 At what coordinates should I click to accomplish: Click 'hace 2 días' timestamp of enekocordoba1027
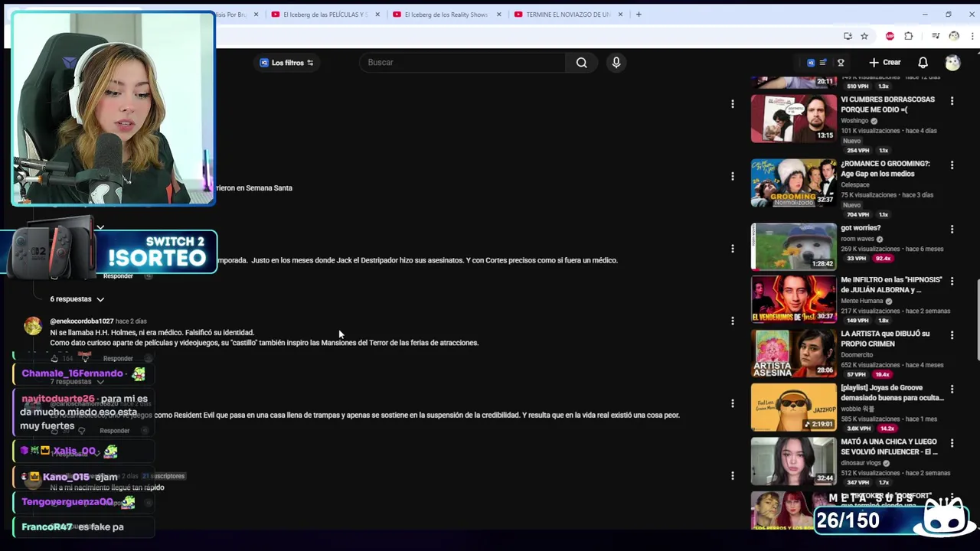(x=131, y=321)
